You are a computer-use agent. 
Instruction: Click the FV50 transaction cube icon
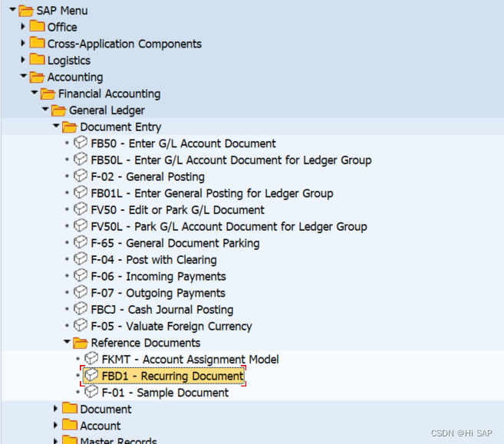(81, 209)
